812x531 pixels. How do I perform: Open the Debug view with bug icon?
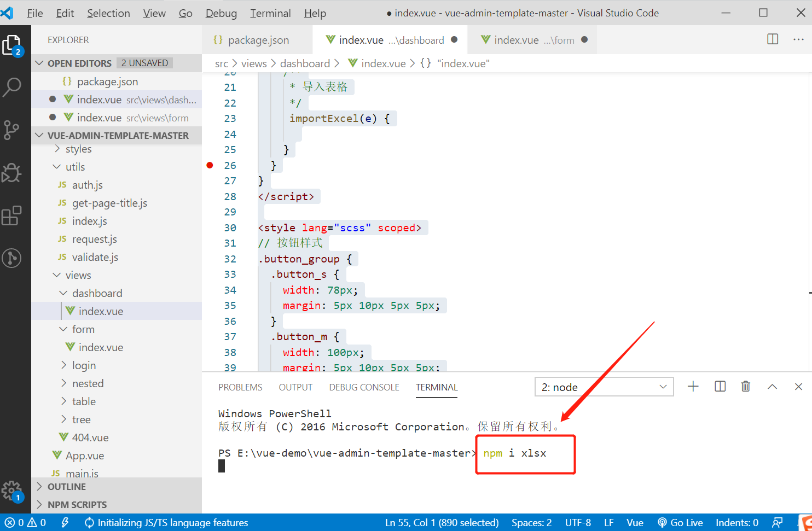point(11,173)
